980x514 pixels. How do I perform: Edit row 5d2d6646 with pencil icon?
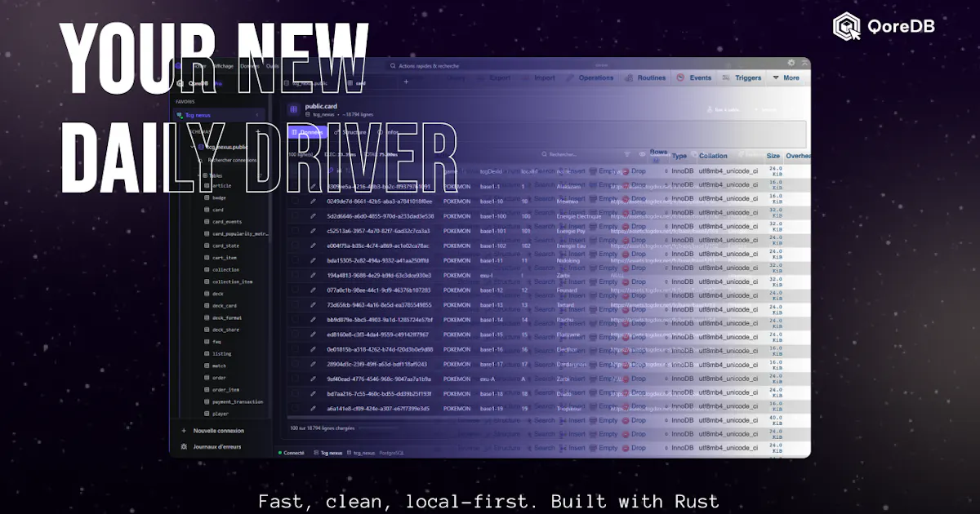313,216
